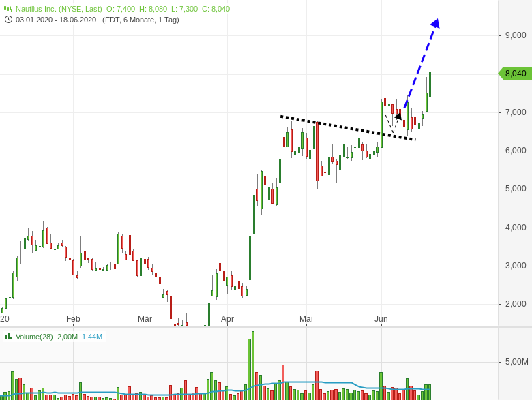Click the Feb label on the time axis
The image size is (532, 400).
tap(73, 319)
